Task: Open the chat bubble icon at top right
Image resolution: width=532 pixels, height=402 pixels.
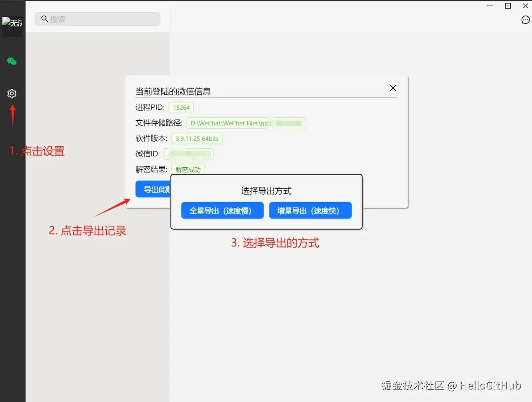Action: click(525, 20)
